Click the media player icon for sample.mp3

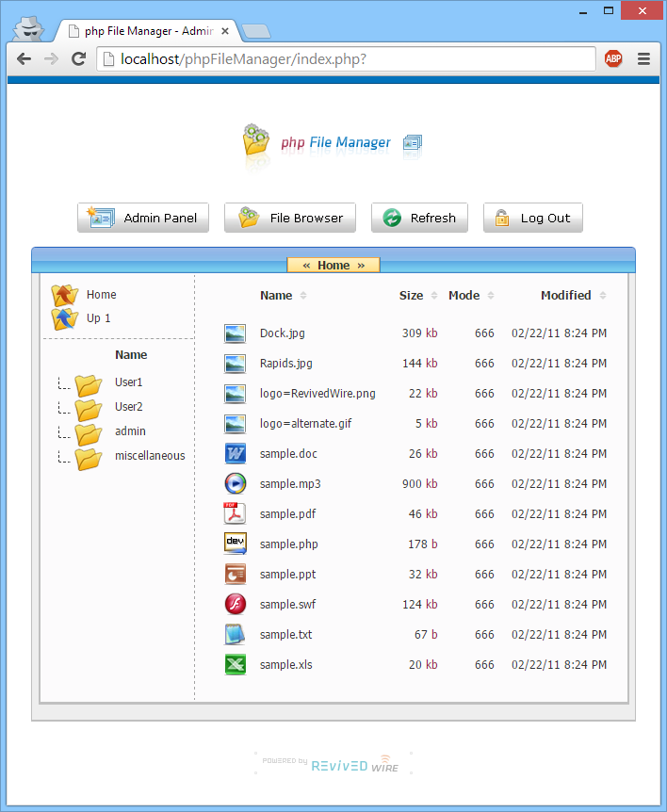click(x=235, y=484)
